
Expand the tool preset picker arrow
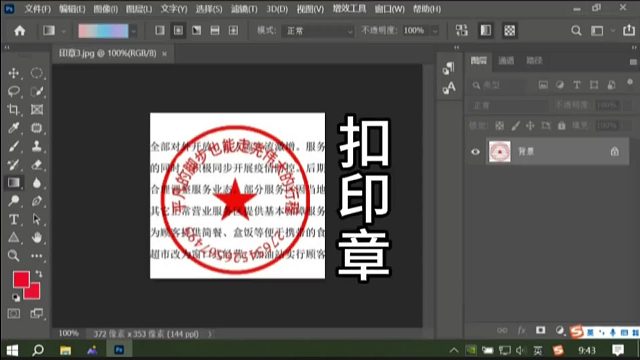[63, 31]
